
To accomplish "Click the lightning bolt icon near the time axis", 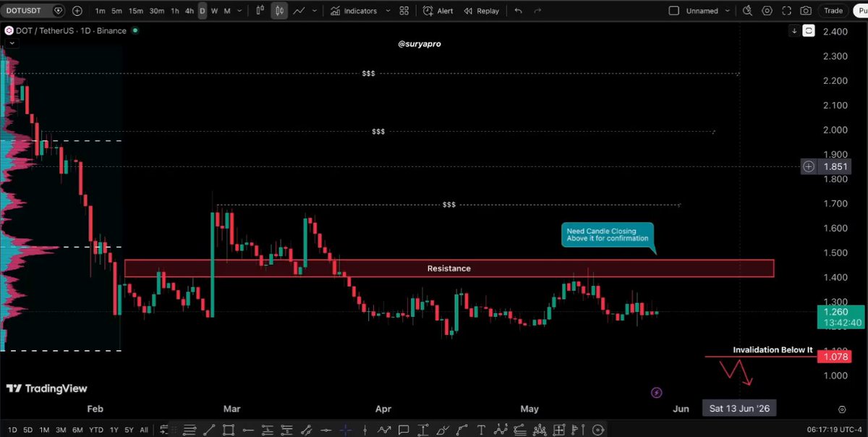I will click(656, 393).
